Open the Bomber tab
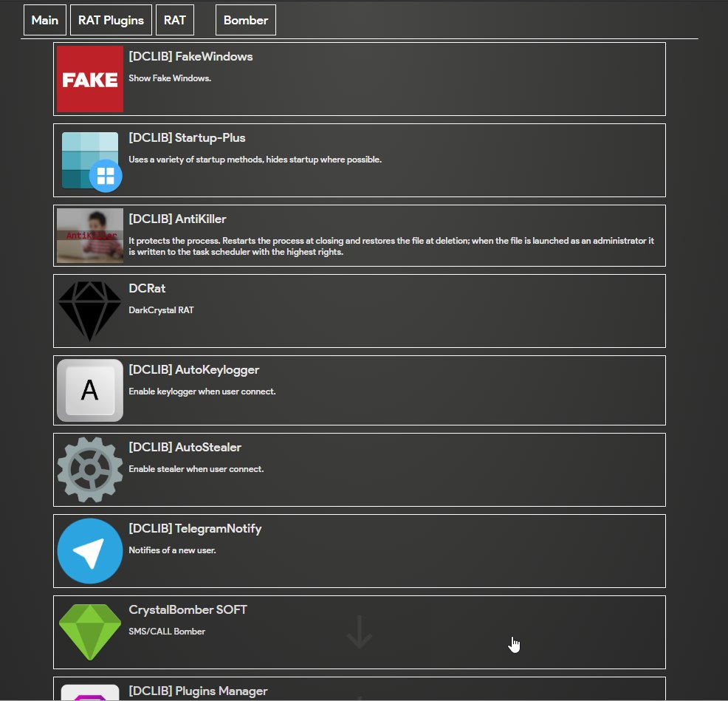The width and height of the screenshot is (728, 701). pos(246,20)
